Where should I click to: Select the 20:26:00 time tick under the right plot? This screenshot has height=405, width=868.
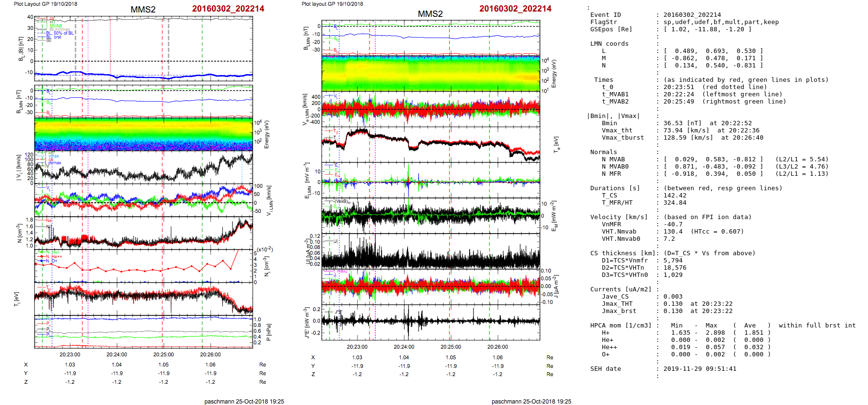click(498, 347)
